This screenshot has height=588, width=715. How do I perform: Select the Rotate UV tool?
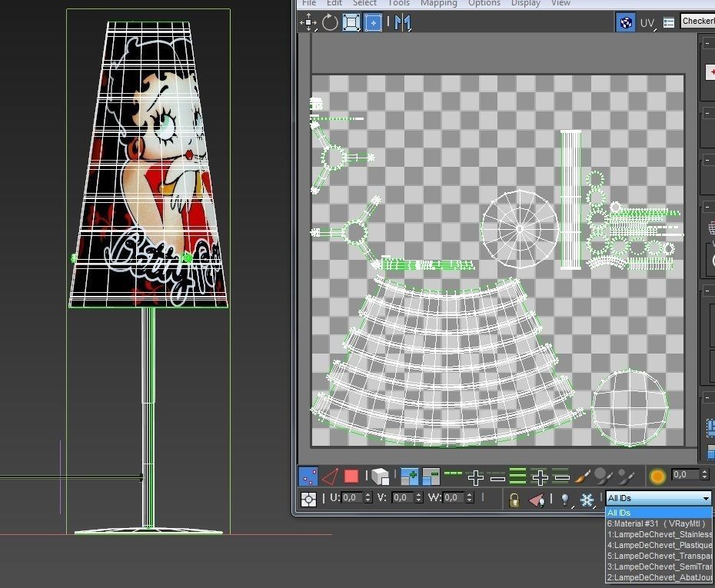[330, 22]
